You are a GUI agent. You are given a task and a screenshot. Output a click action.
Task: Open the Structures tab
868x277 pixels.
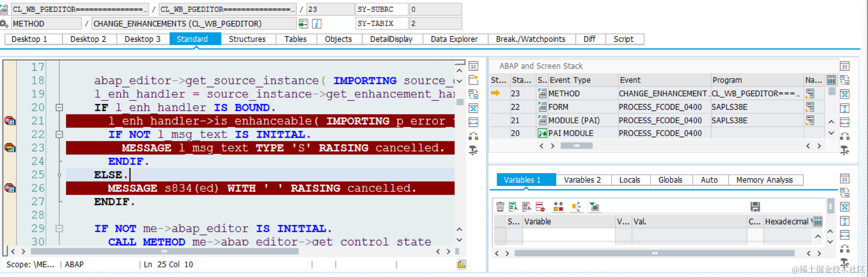point(248,39)
